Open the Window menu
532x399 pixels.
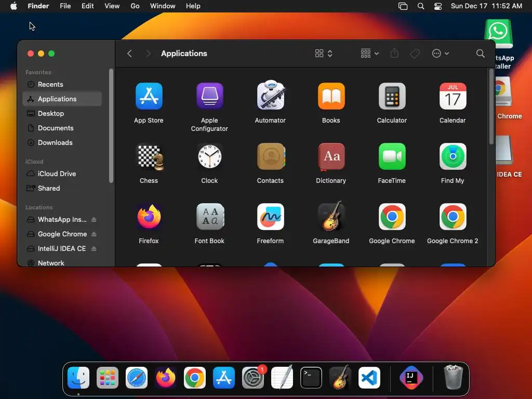[163, 6]
